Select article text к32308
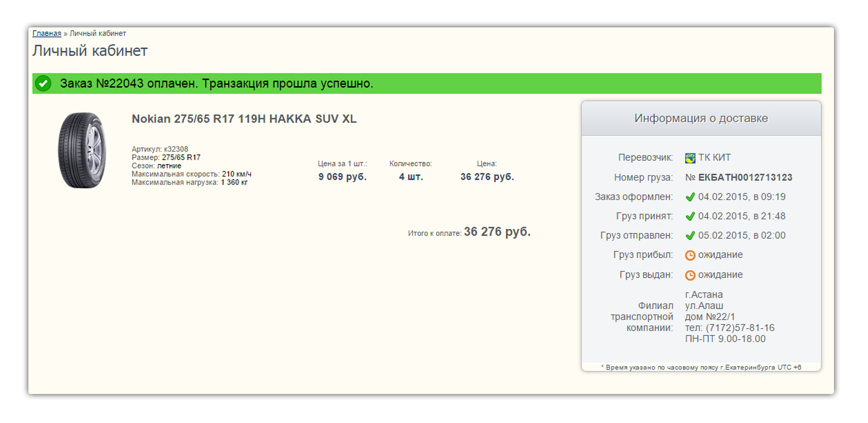 point(176,149)
